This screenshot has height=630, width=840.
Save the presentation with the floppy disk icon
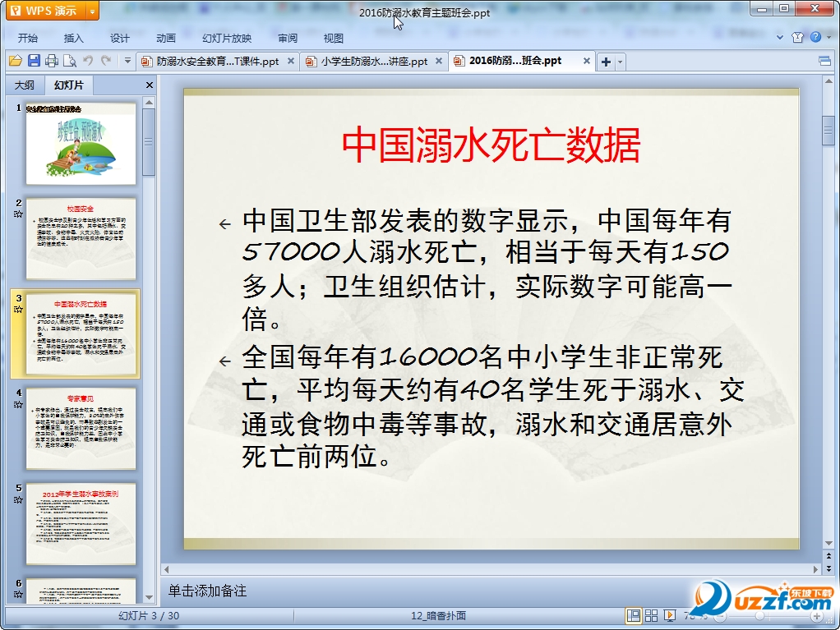pyautogui.click(x=34, y=61)
